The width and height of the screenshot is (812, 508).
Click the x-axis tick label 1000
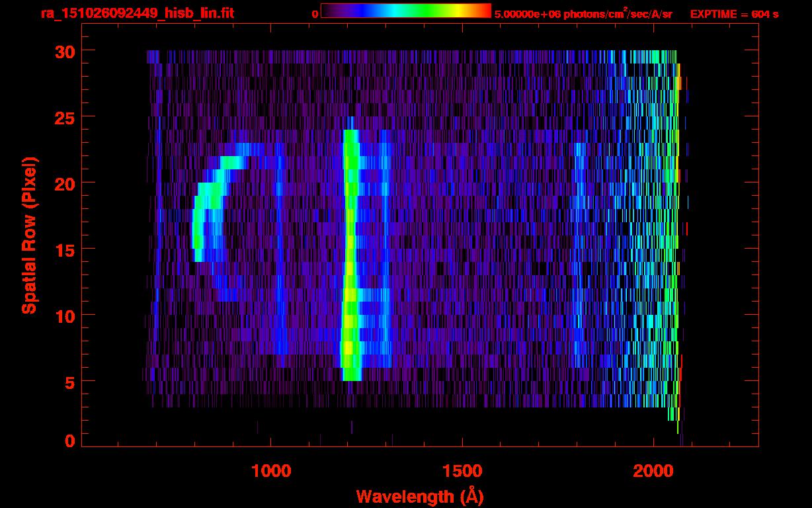coord(270,471)
